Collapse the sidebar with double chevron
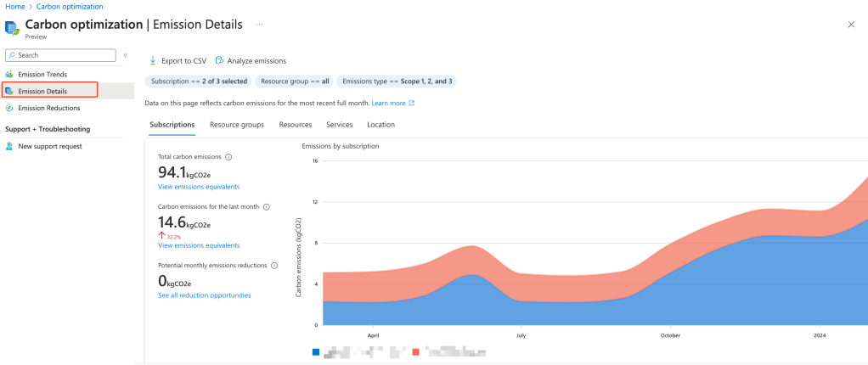This screenshot has width=868, height=365. click(126, 55)
